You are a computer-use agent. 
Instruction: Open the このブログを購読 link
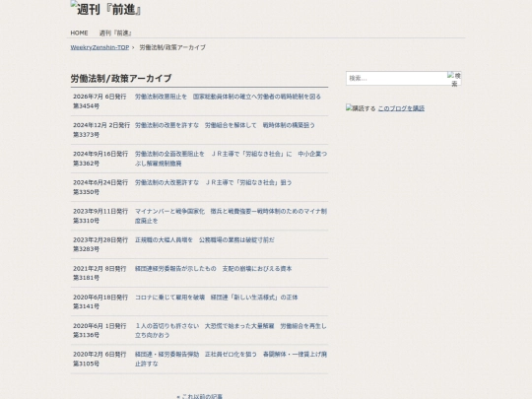pyautogui.click(x=401, y=108)
